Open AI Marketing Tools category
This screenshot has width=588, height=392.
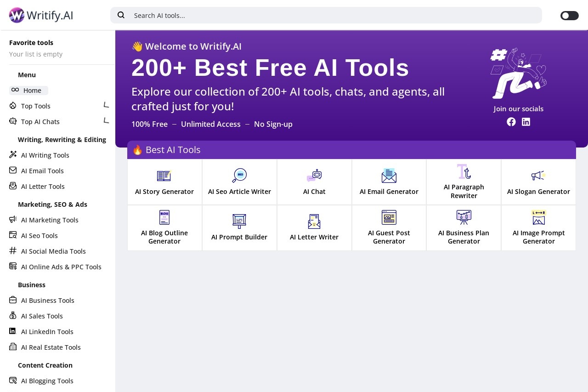point(50,220)
